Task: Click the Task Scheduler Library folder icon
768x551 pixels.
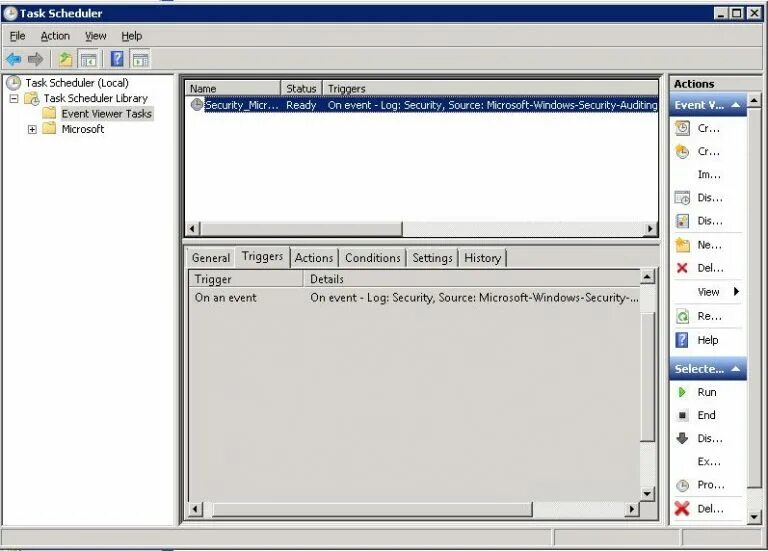Action: click(x=32, y=98)
